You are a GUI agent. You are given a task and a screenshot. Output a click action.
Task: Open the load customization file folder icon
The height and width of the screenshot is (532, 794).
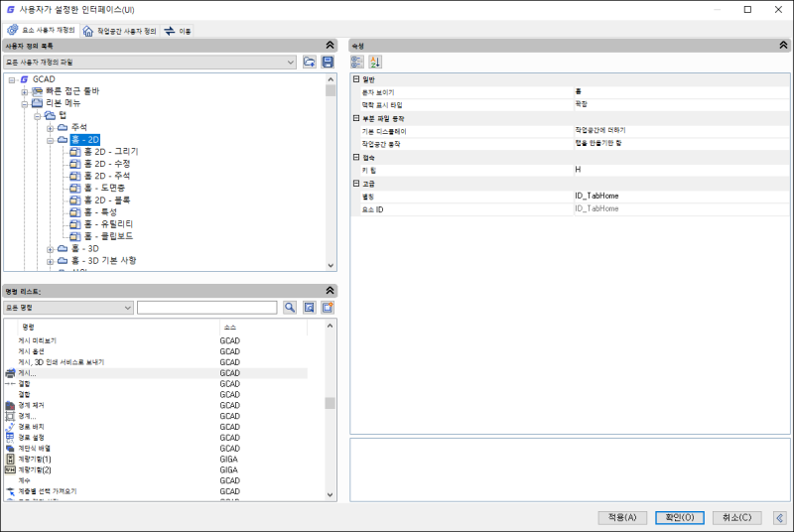[309, 63]
